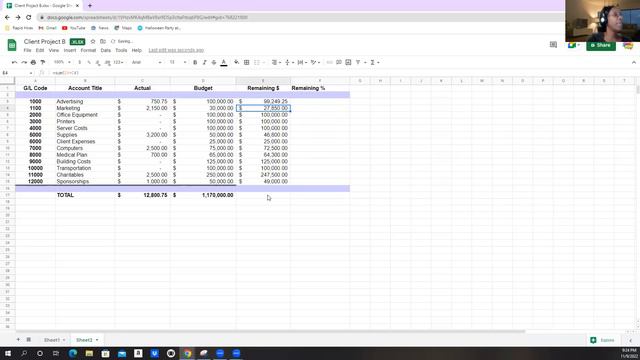Click the Undo icon in the toolbar
640x360 pixels.
14,62
